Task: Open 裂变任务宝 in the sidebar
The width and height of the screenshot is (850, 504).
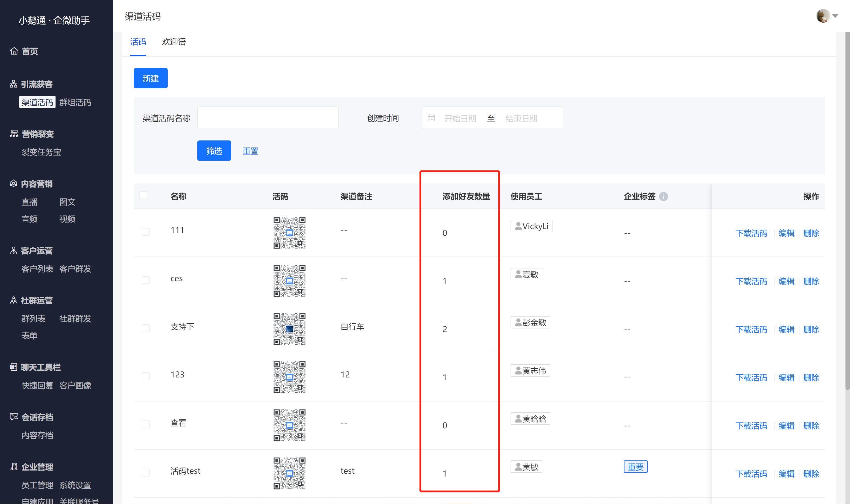Action: coord(41,152)
